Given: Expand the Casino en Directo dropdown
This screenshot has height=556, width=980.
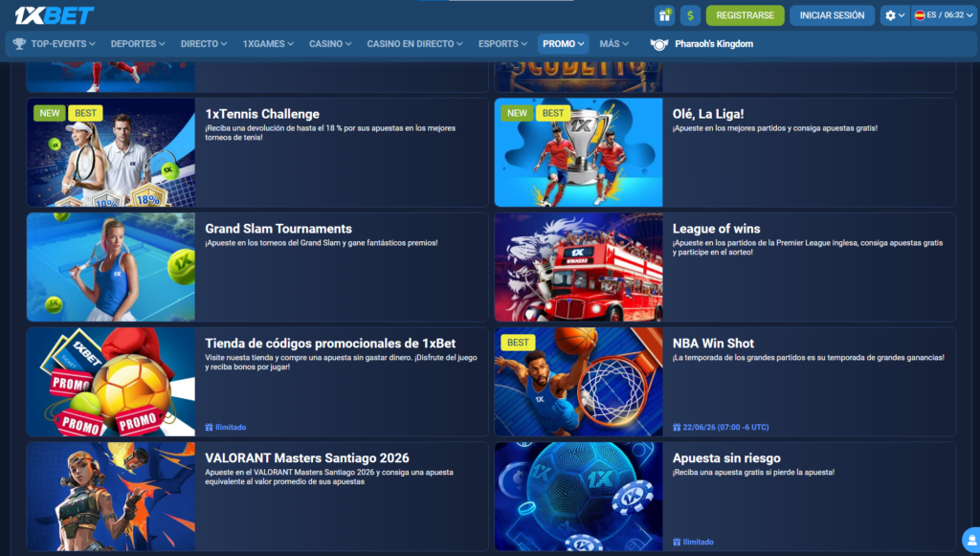Looking at the screenshot, I should tap(414, 44).
